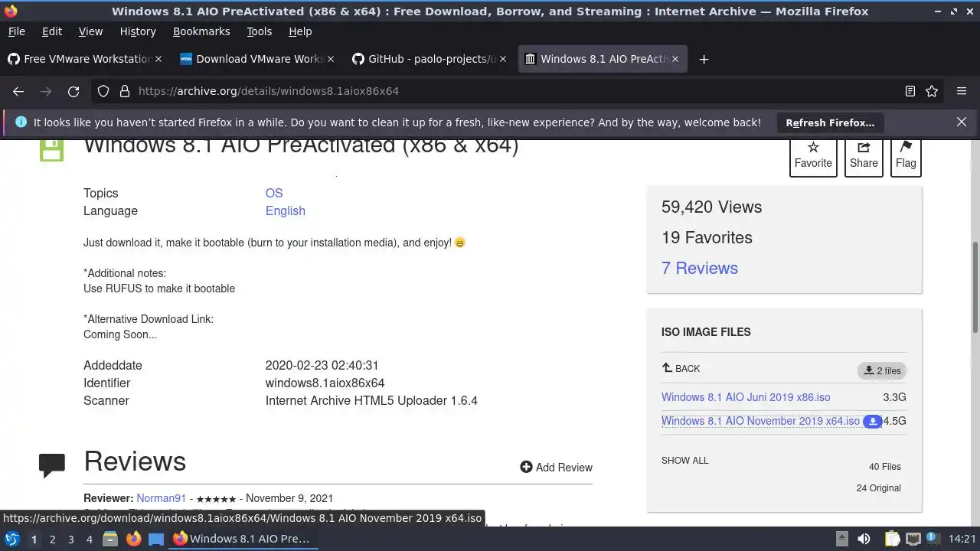The height and width of the screenshot is (551, 980).
Task: Bookmark this page with the star icon
Action: tap(932, 91)
